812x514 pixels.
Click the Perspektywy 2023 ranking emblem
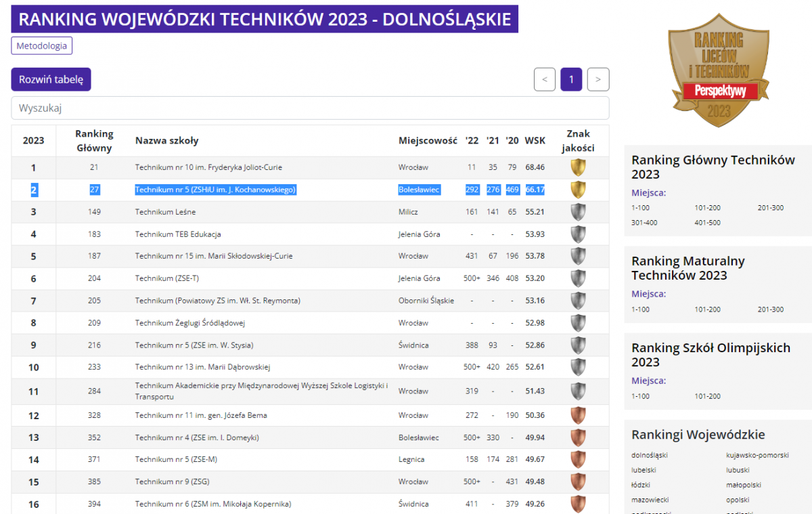[718, 70]
